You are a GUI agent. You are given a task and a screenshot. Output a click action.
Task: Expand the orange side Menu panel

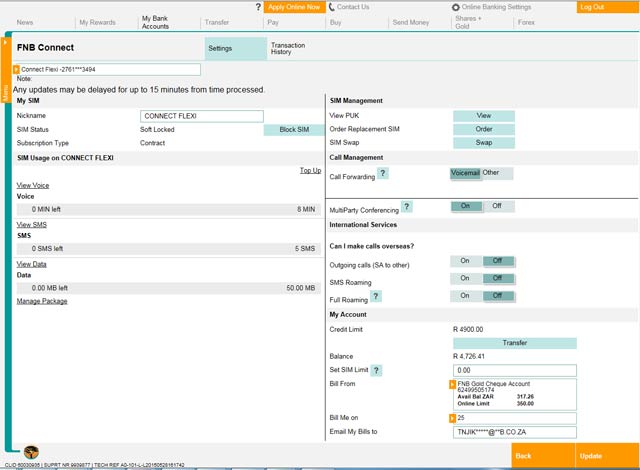5,90
